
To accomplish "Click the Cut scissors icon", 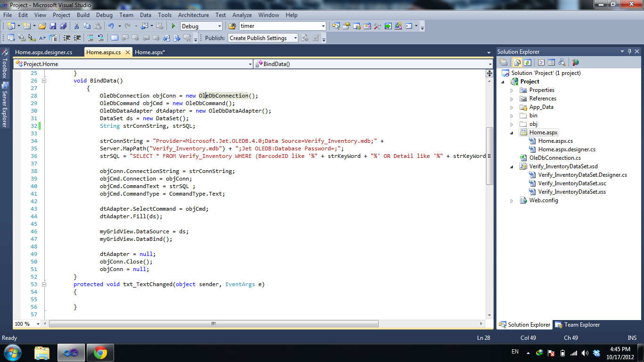I will [77, 26].
